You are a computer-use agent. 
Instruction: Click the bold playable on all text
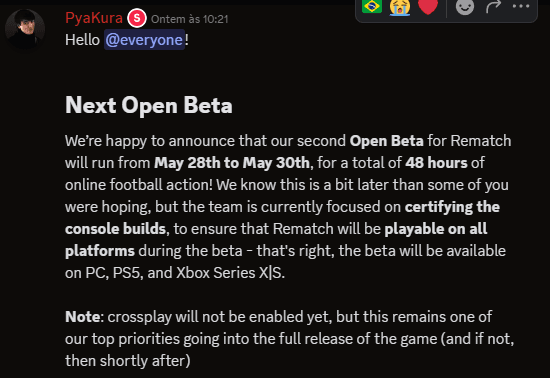point(436,229)
